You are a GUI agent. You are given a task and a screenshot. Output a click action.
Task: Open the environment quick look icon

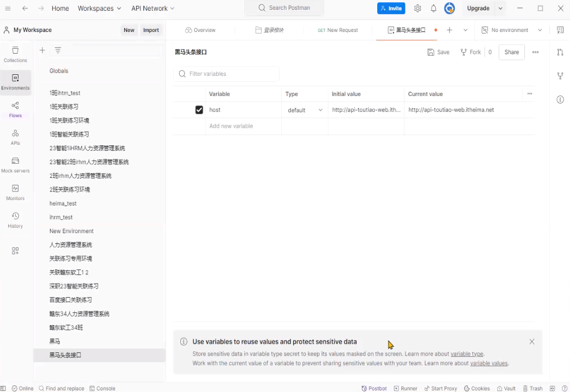pos(560,30)
